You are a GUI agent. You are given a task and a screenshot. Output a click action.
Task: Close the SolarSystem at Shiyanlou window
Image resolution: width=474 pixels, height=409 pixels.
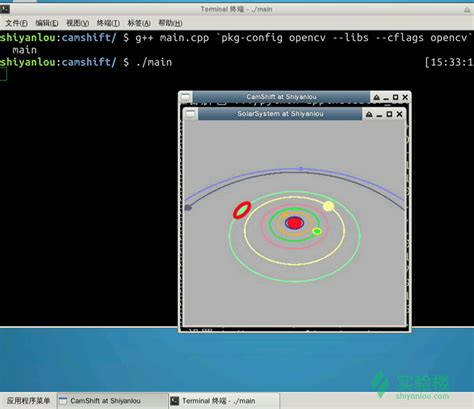(x=399, y=114)
